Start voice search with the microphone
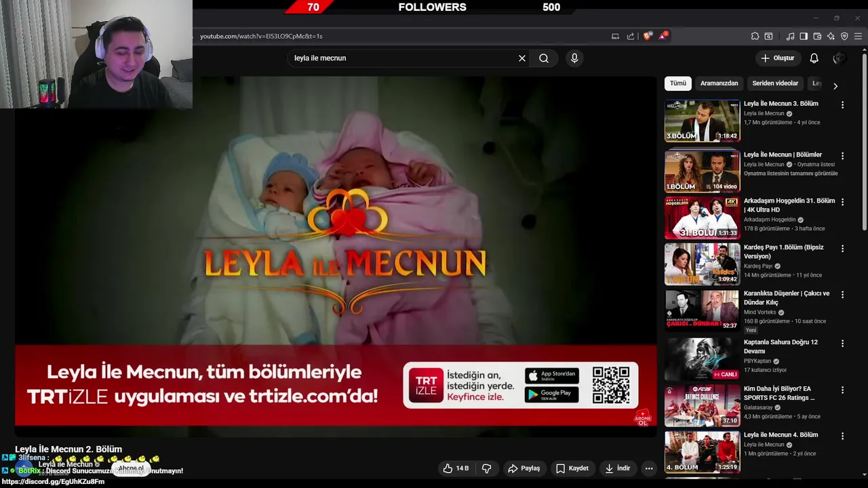868x488 pixels. [x=574, y=58]
